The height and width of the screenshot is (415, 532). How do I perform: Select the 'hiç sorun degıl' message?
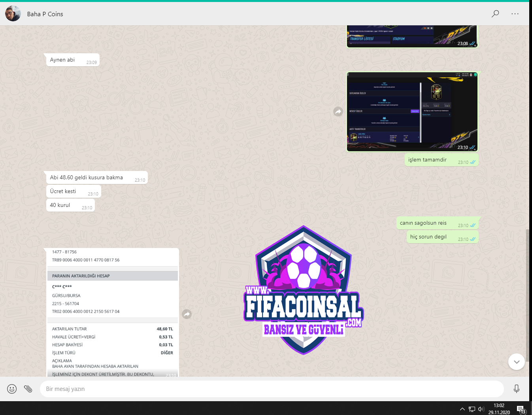(443, 237)
